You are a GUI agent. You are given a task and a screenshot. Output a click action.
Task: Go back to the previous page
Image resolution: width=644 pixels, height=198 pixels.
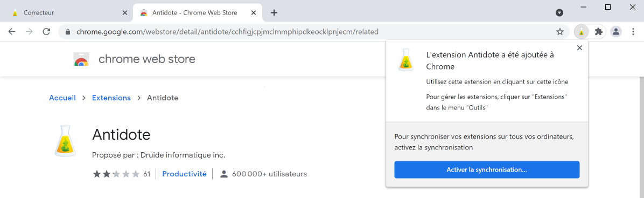[x=12, y=32]
